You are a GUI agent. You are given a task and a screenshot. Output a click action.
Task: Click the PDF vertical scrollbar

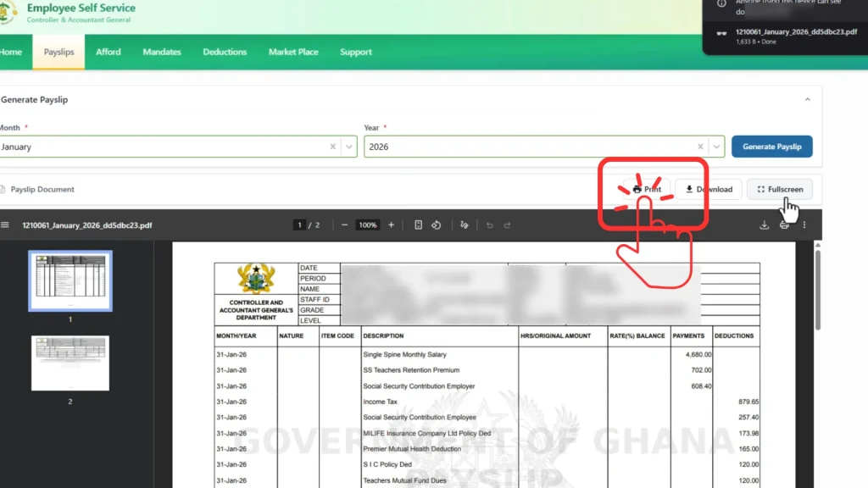(818, 291)
